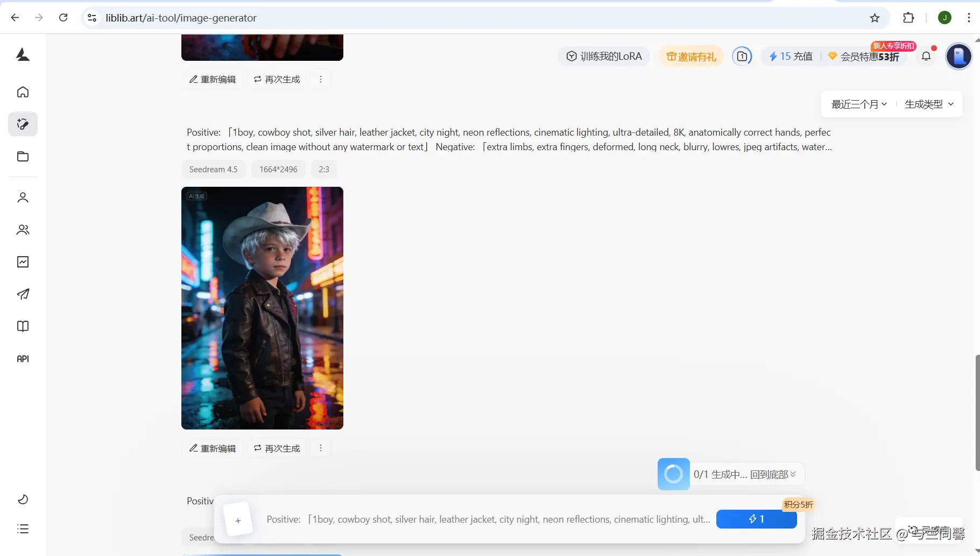
Task: Click the blue generate button showing 1
Action: [x=756, y=519]
